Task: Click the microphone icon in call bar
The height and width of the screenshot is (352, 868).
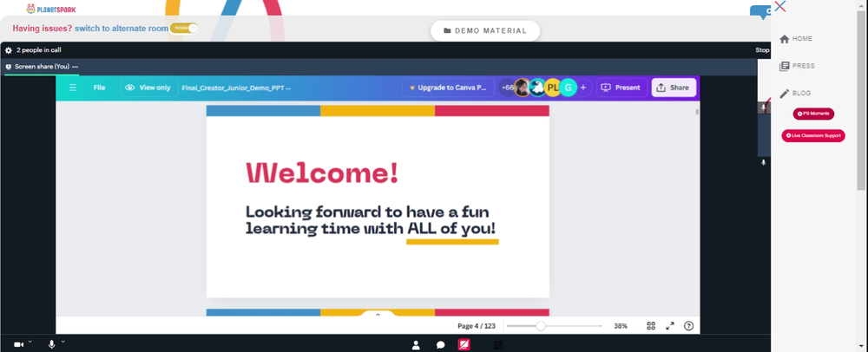Action: pyautogui.click(x=51, y=345)
